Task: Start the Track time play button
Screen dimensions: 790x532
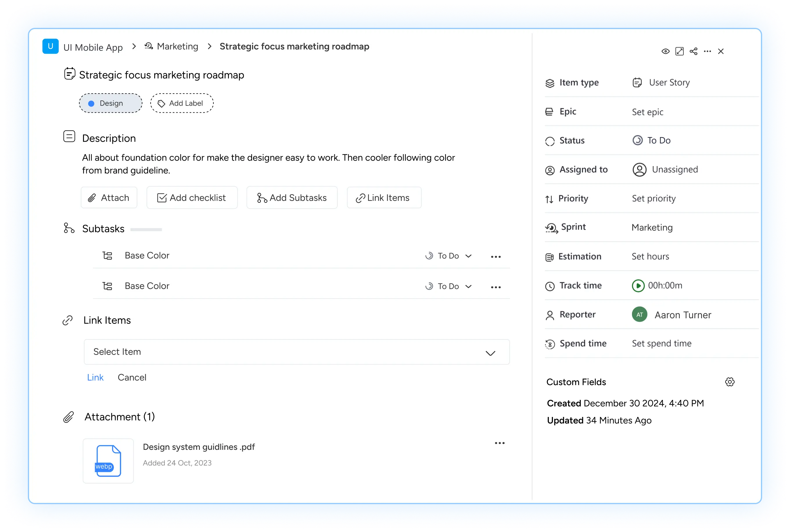Action: [638, 286]
